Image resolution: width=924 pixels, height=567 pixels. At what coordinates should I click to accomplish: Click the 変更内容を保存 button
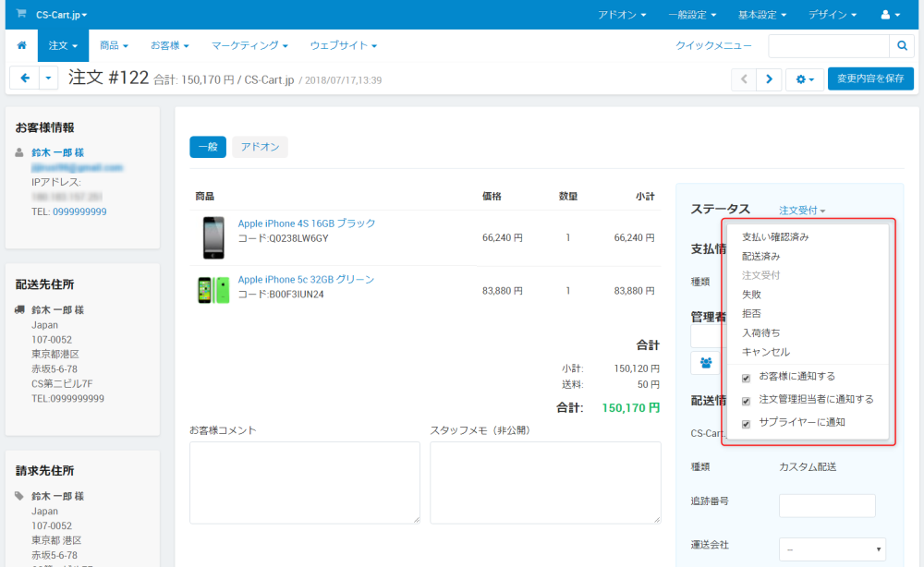pyautogui.click(x=870, y=78)
